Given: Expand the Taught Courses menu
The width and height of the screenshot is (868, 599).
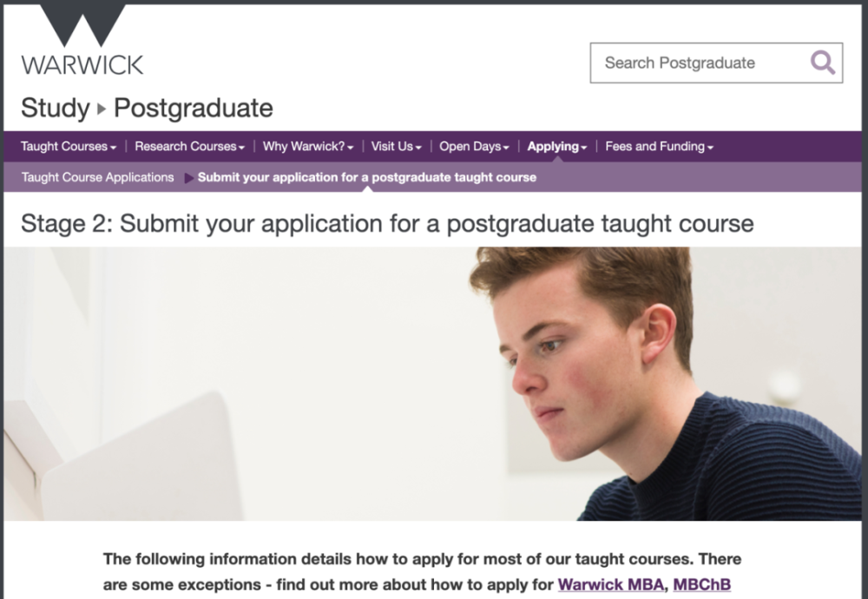Looking at the screenshot, I should point(69,147).
